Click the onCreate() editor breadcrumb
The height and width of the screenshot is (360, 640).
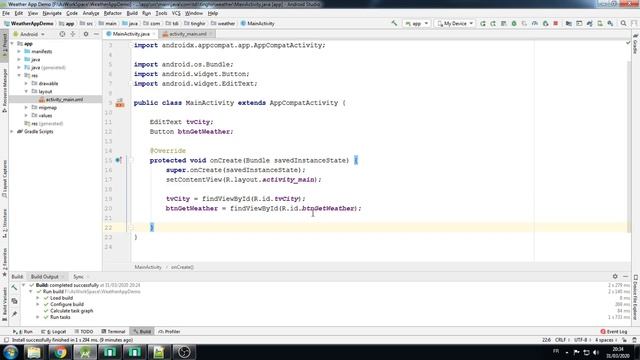182,267
